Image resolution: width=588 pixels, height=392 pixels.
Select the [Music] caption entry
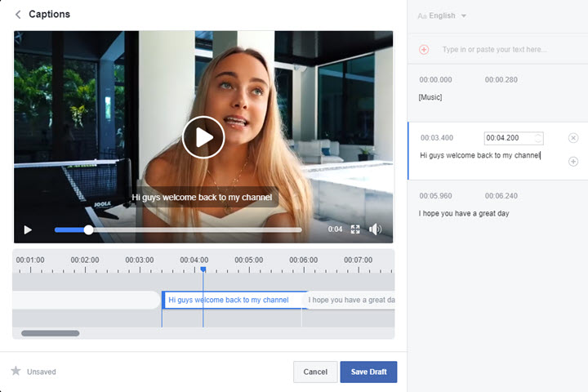coord(430,97)
